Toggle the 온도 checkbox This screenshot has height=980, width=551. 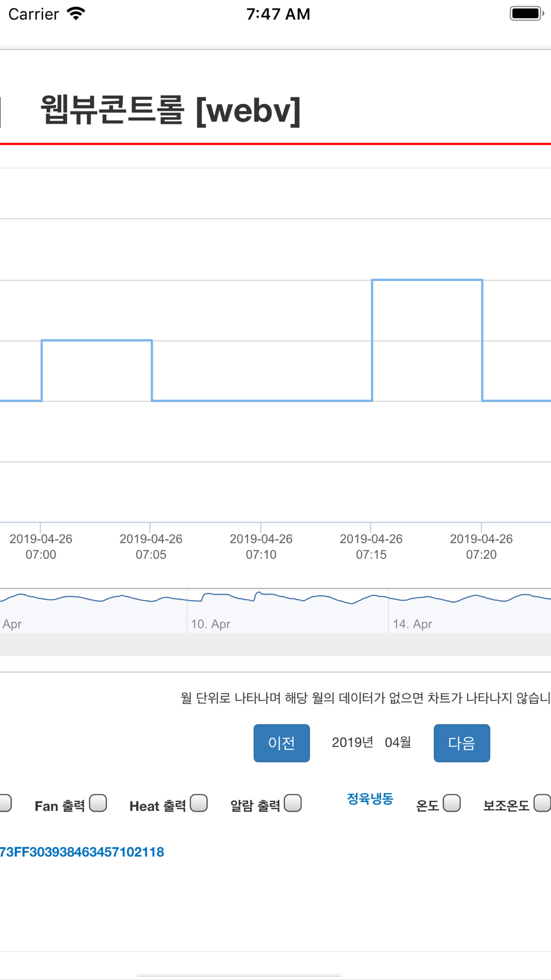tap(452, 803)
